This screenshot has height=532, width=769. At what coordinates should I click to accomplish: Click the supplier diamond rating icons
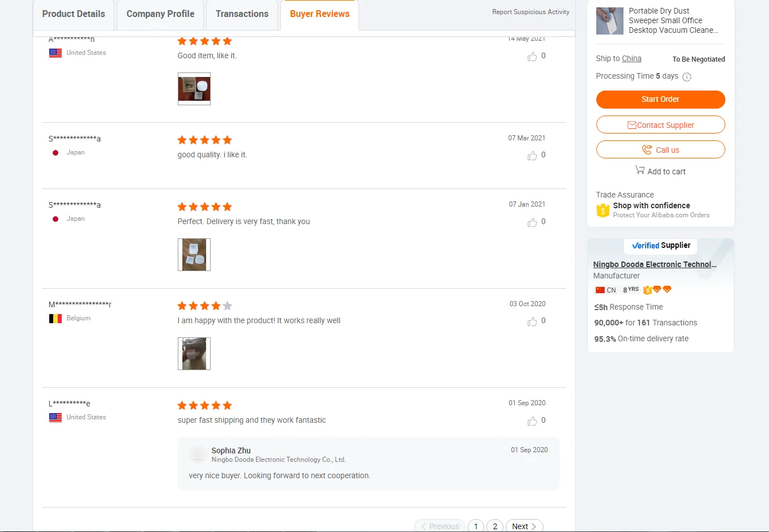pos(662,289)
